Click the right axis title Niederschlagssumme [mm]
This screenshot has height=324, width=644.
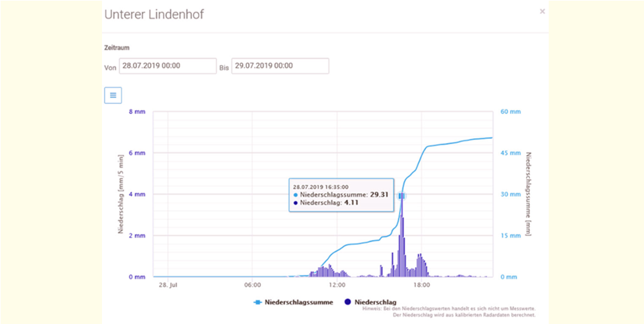(x=529, y=195)
